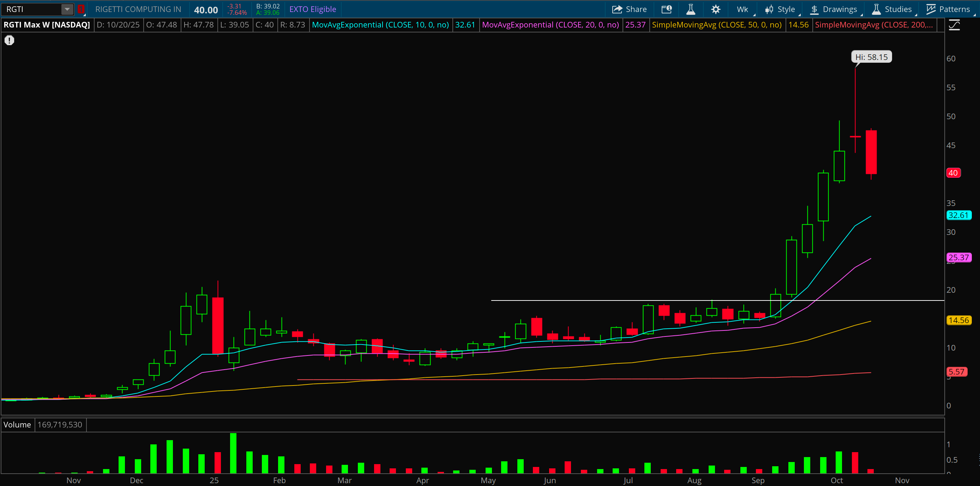This screenshot has height=486, width=980.
Task: Expand the Studies dropdown
Action: (892, 9)
